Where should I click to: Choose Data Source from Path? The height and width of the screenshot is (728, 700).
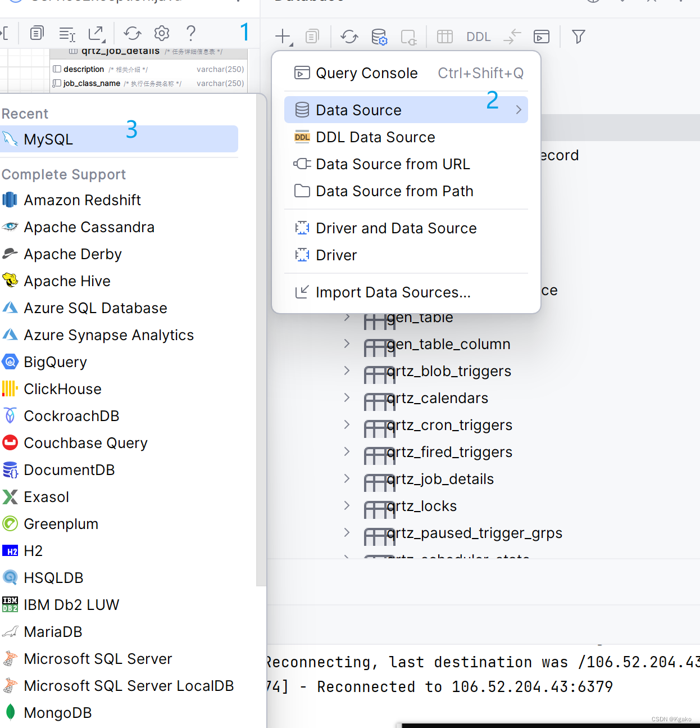point(406,191)
